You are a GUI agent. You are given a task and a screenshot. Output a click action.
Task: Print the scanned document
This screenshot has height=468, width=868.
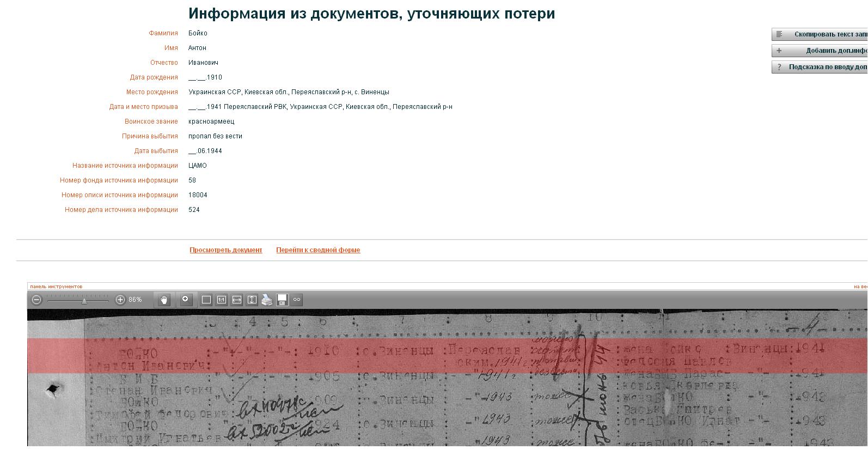click(x=267, y=300)
